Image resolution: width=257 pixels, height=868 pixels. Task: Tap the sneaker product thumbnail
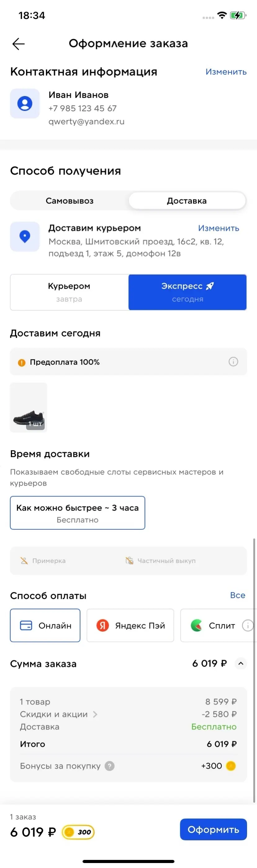tap(29, 407)
